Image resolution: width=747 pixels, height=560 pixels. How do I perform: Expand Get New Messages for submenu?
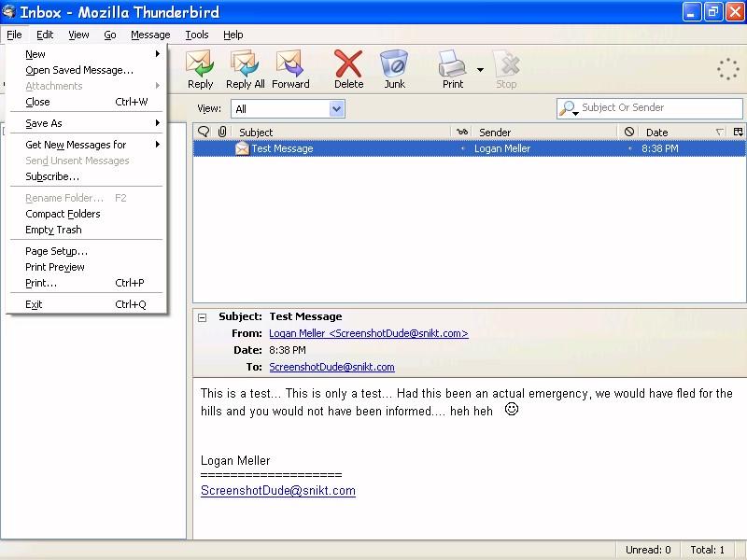point(158,145)
